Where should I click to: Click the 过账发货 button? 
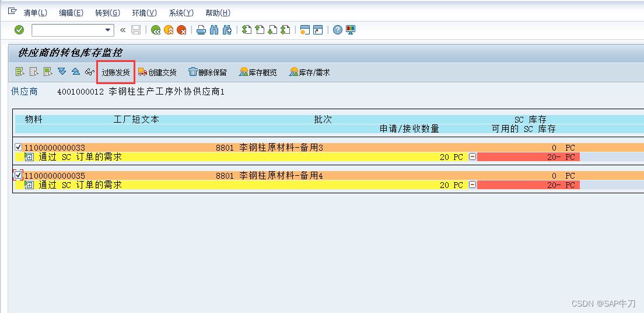click(116, 72)
